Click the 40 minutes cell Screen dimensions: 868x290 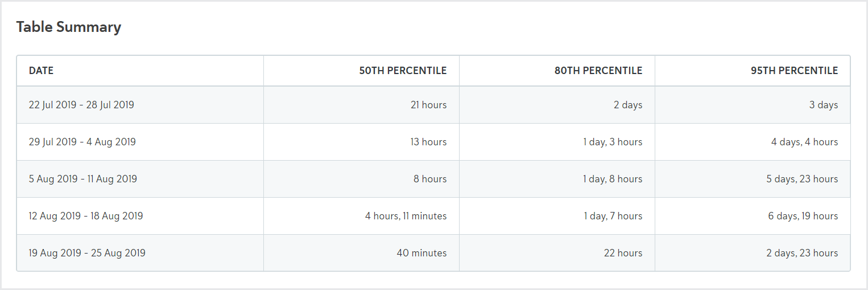[x=421, y=253]
